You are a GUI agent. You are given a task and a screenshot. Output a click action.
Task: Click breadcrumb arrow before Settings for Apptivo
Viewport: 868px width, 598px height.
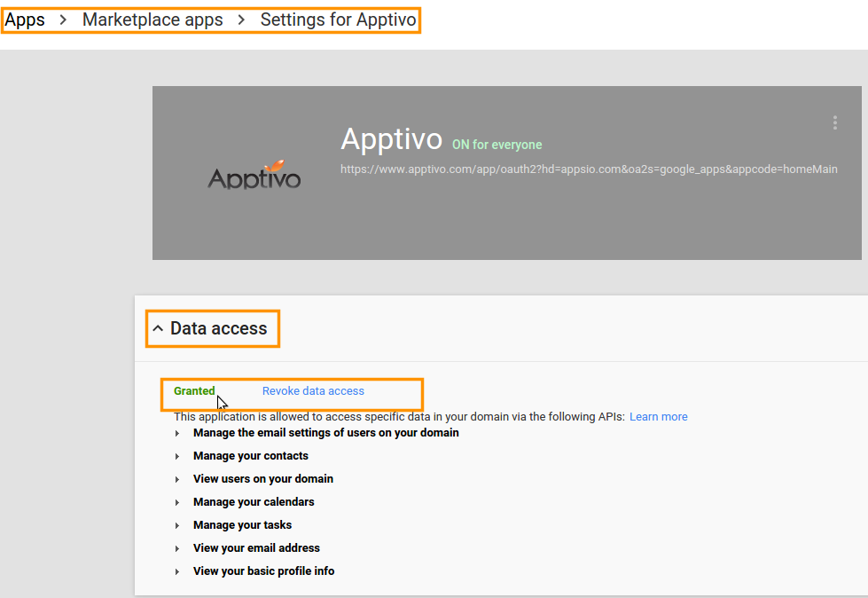[x=241, y=20]
